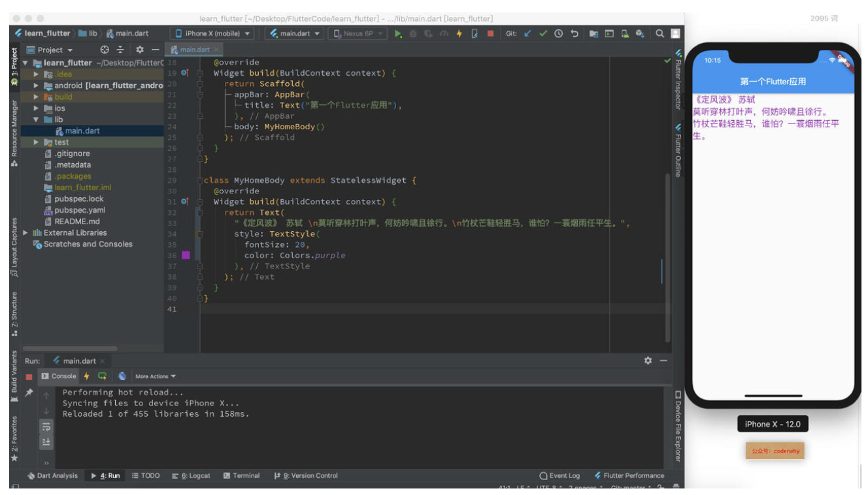The width and height of the screenshot is (868, 495).
Task: Collapse the lib folder in project tree
Action: click(37, 120)
